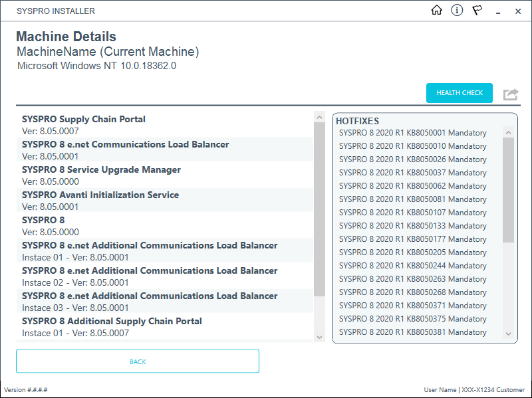This screenshot has width=532, height=398.
Task: Minimize the SYSPRO Installer window
Action: [x=499, y=11]
